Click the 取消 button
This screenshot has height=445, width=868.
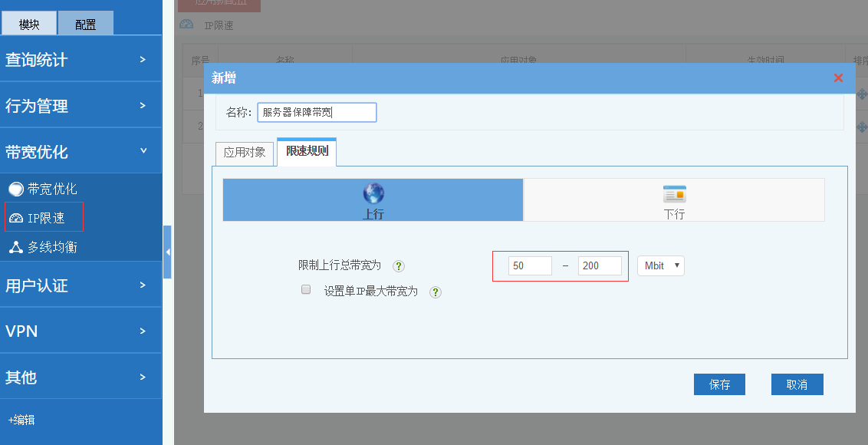coord(797,384)
